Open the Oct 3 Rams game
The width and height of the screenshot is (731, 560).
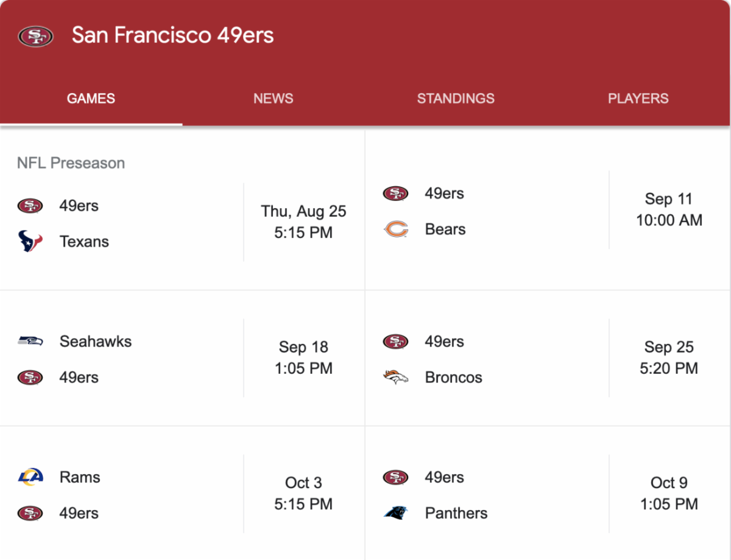[182, 494]
